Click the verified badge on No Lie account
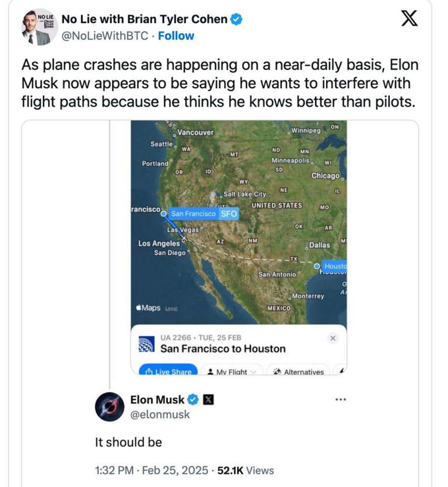This screenshot has width=448, height=487. 235,18
